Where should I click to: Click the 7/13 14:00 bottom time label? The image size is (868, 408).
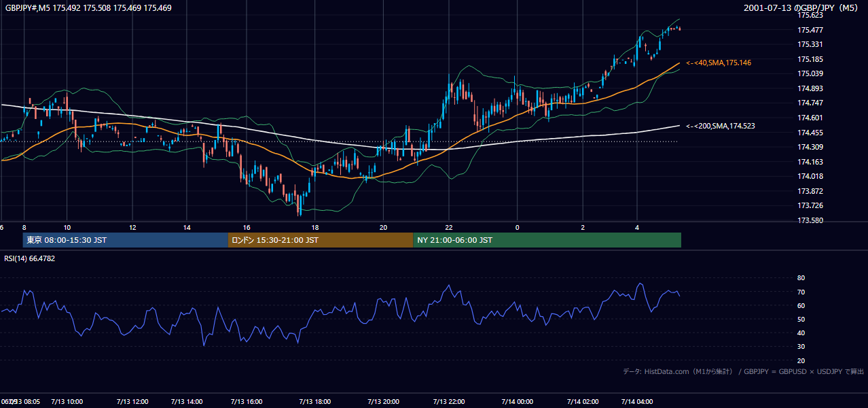tap(186, 402)
